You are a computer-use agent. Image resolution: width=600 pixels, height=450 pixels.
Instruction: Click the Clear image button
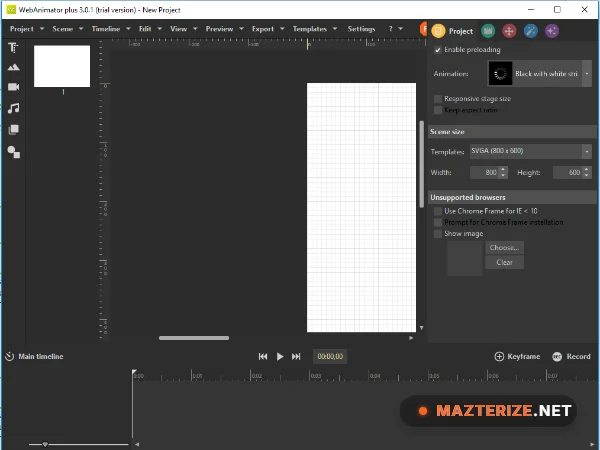click(x=504, y=262)
